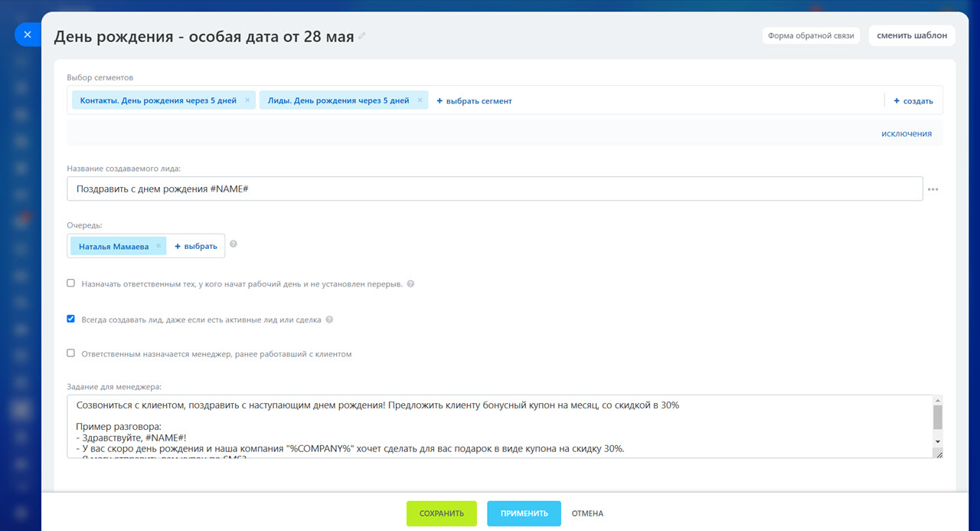Click the ОТМЕНА link

tap(587, 513)
